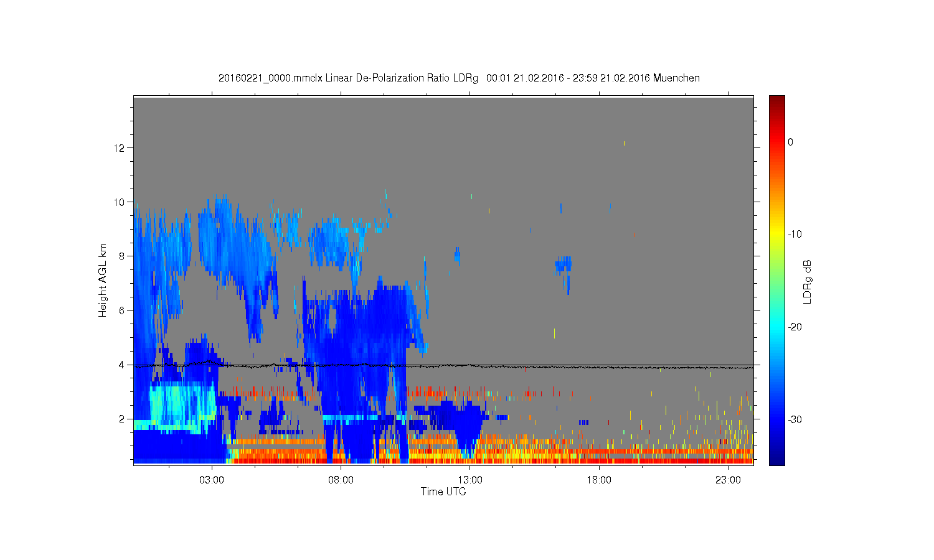Click the colorbar value 0 label
The height and width of the screenshot is (560, 934).
point(791,142)
